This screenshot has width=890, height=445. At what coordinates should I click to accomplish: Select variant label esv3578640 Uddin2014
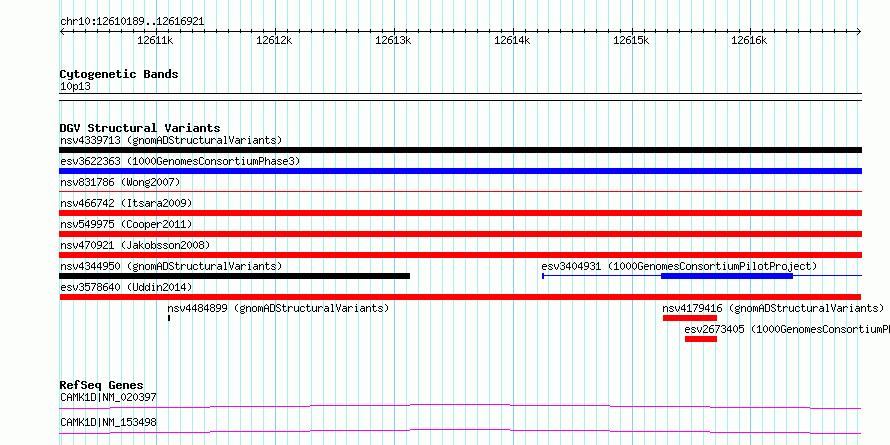(126, 287)
